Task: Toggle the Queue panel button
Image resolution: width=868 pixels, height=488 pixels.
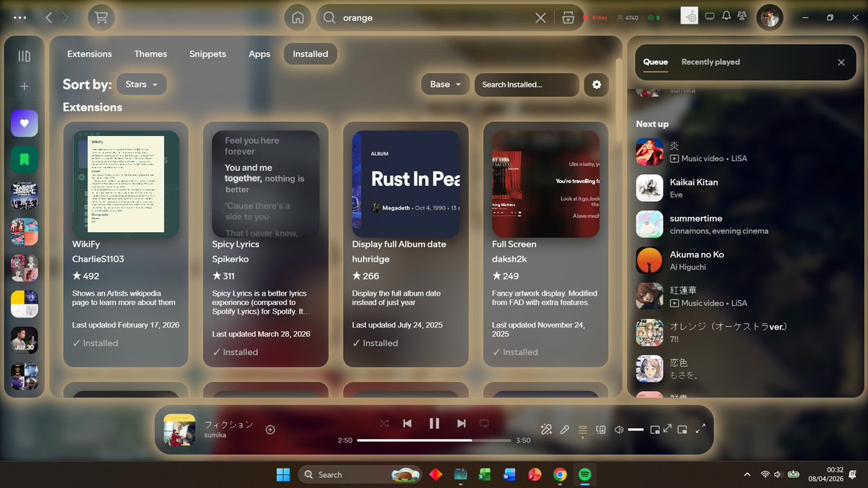Action: (x=582, y=429)
